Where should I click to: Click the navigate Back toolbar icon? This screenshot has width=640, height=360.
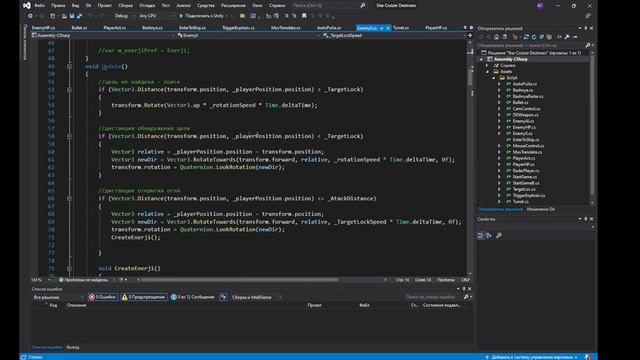point(30,16)
